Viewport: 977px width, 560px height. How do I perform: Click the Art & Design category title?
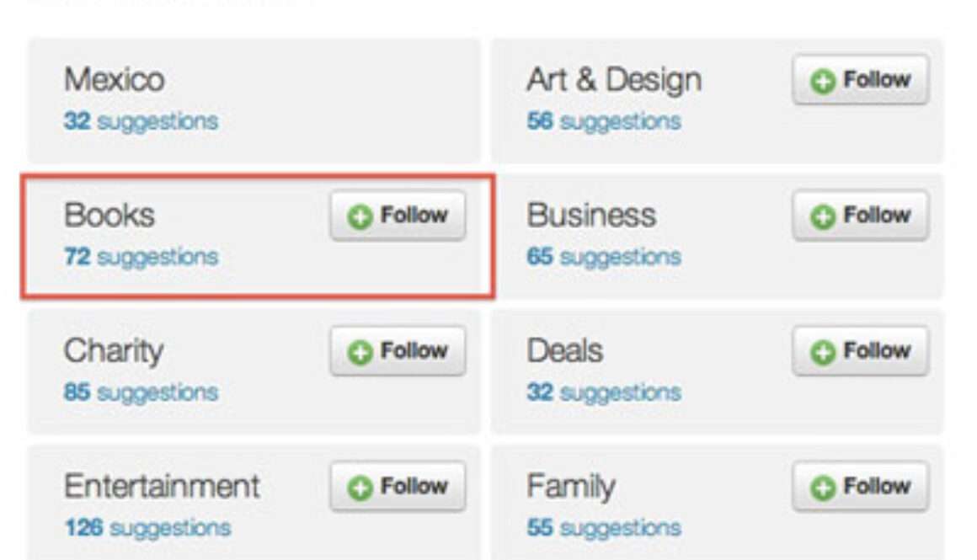(x=614, y=81)
